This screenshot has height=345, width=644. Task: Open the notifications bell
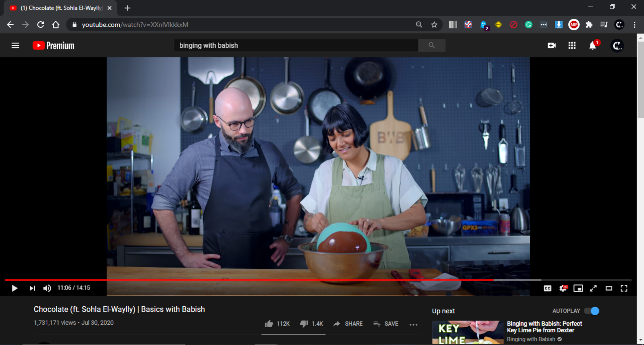tap(593, 45)
